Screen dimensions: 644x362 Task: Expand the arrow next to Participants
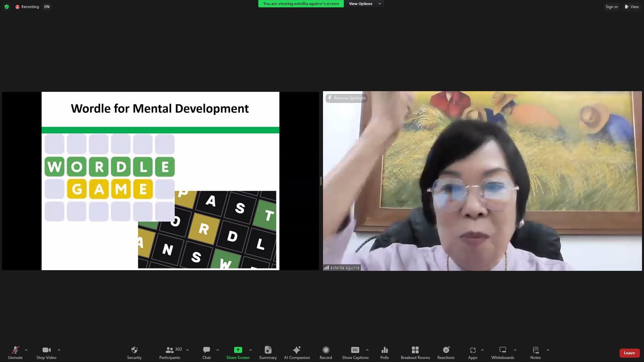pos(187,350)
